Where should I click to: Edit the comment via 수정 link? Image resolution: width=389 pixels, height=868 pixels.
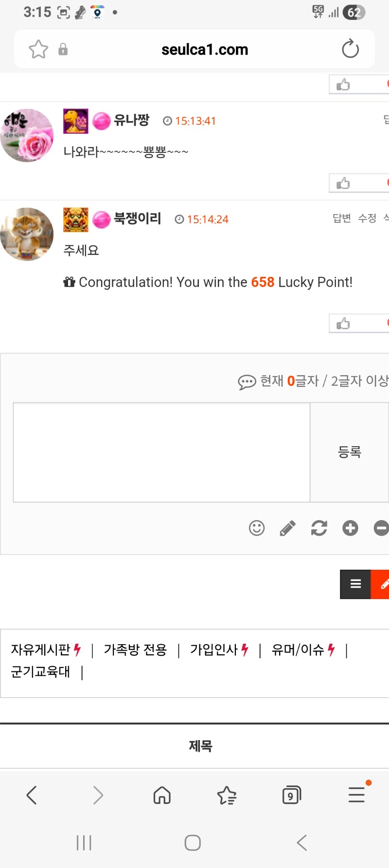click(x=367, y=218)
